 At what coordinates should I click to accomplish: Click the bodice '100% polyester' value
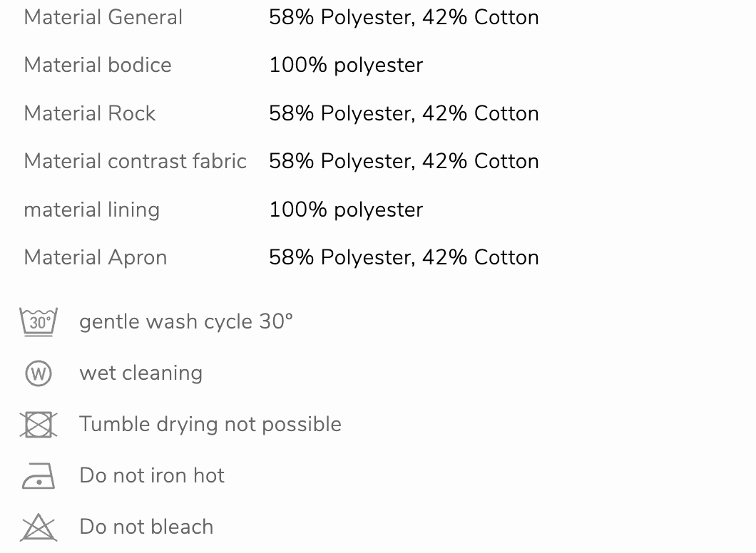coord(346,65)
